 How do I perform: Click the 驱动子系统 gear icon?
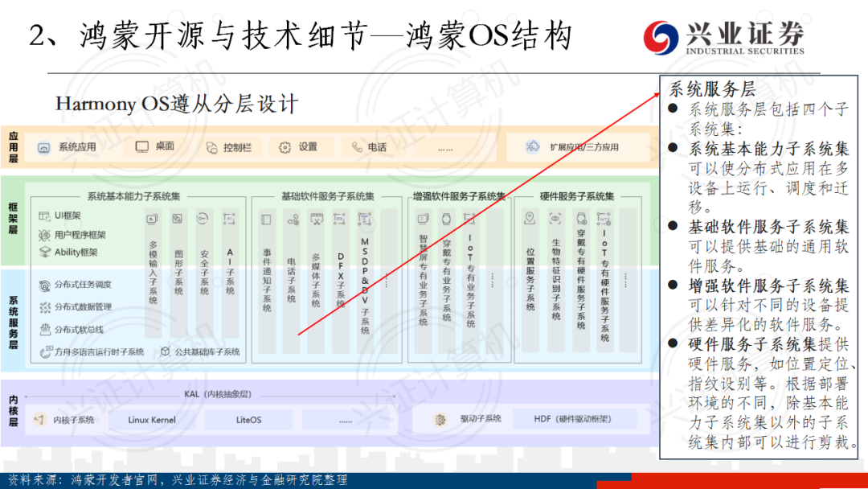tap(440, 419)
